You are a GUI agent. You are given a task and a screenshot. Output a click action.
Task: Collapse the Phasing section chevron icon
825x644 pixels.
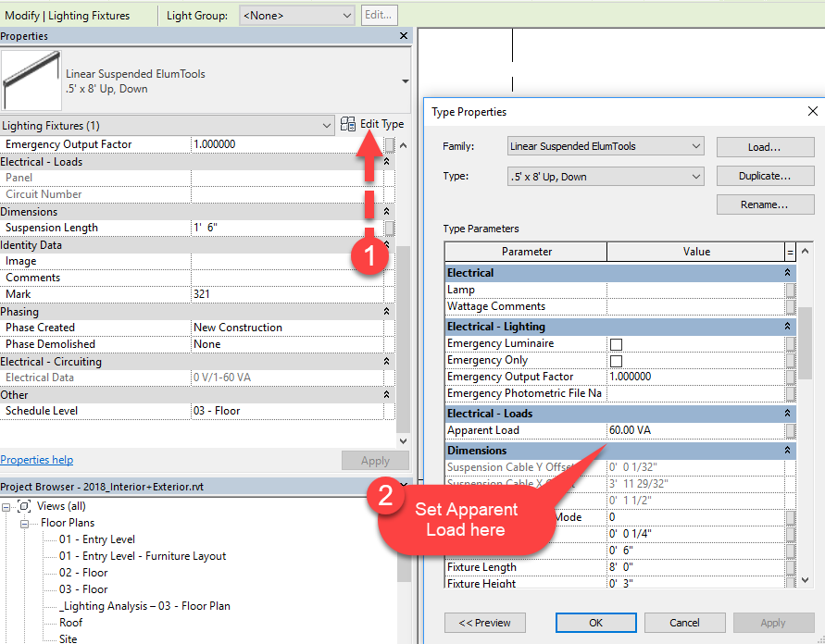[386, 311]
